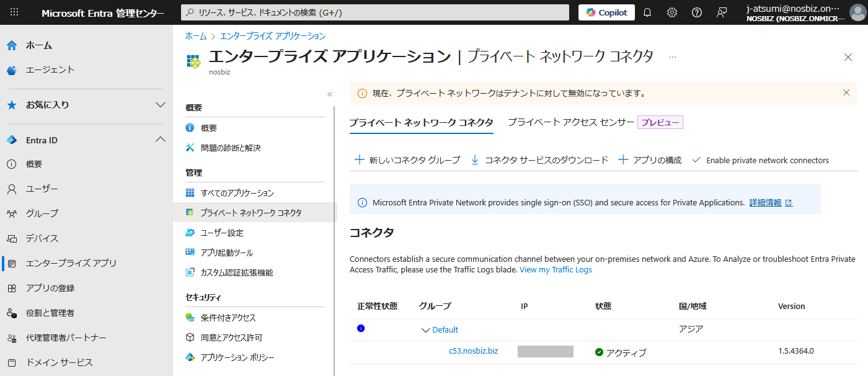Open the settings gear icon
This screenshot has width=868, height=376.
coord(672,12)
